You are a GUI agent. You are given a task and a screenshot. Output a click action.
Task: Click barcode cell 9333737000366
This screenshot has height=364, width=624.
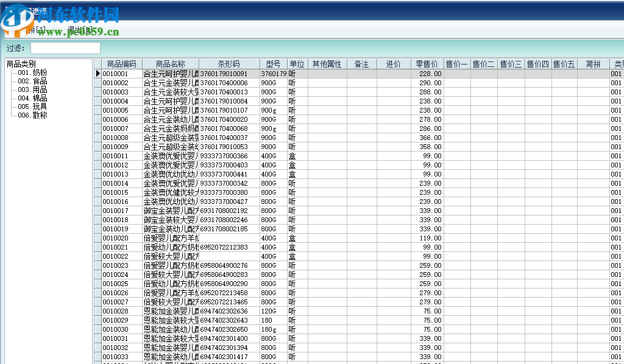(229, 156)
